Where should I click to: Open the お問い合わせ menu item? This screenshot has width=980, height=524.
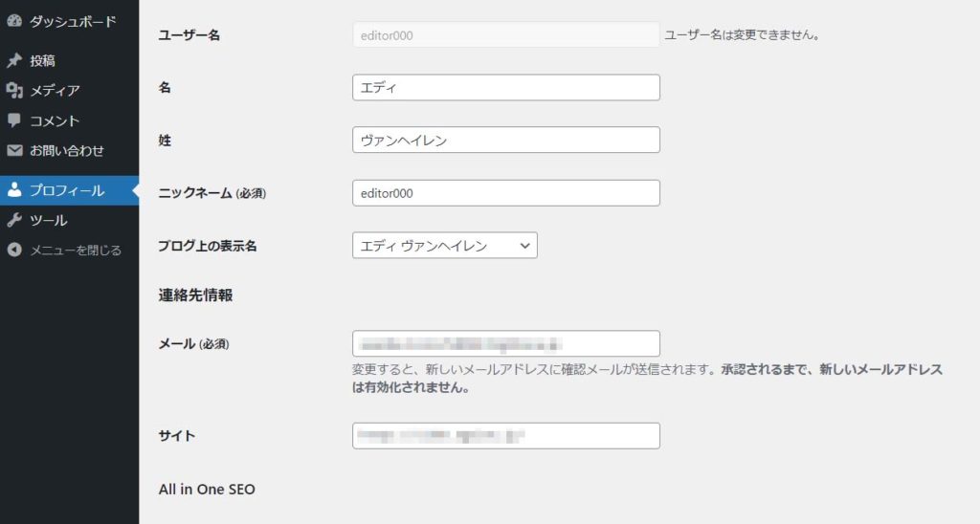pyautogui.click(x=67, y=150)
